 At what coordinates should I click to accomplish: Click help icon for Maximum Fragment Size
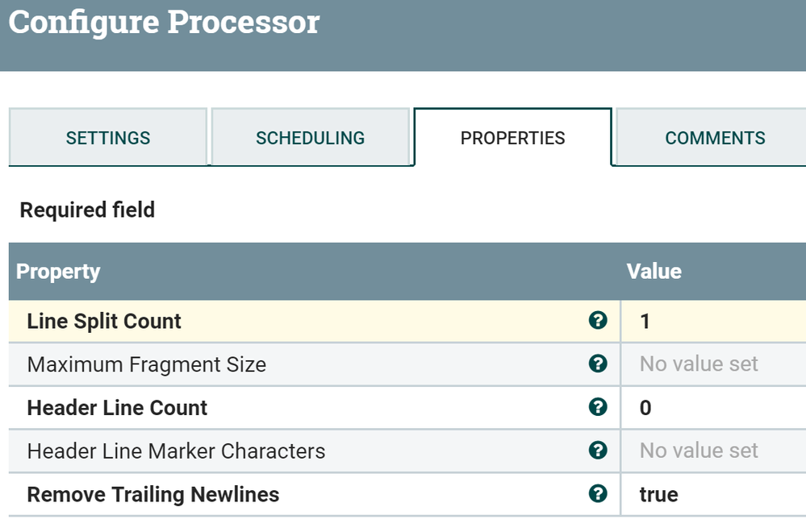(598, 364)
